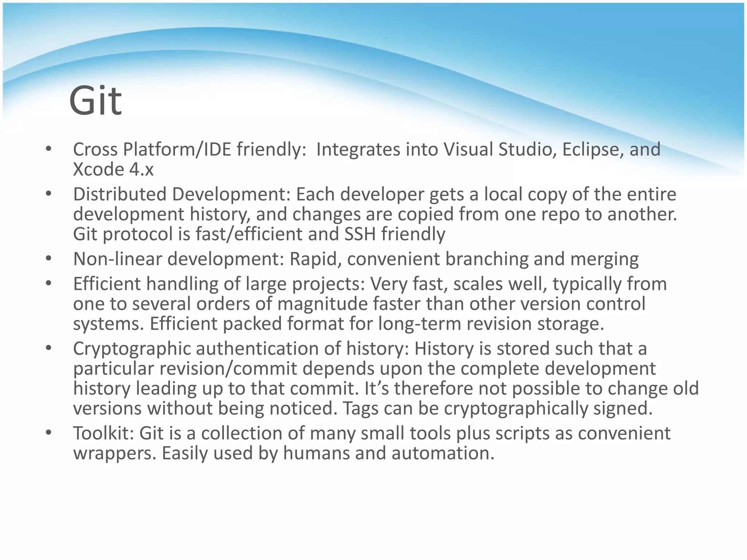Click the 'Xcode 4.x' text line
The width and height of the screenshot is (747, 560).
coord(113,170)
